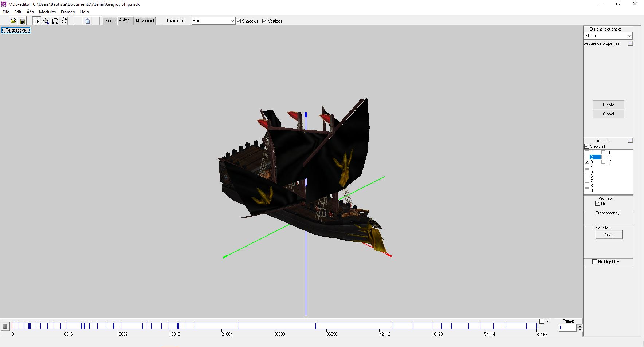Open the Frames menu
644x347 pixels.
pyautogui.click(x=68, y=12)
